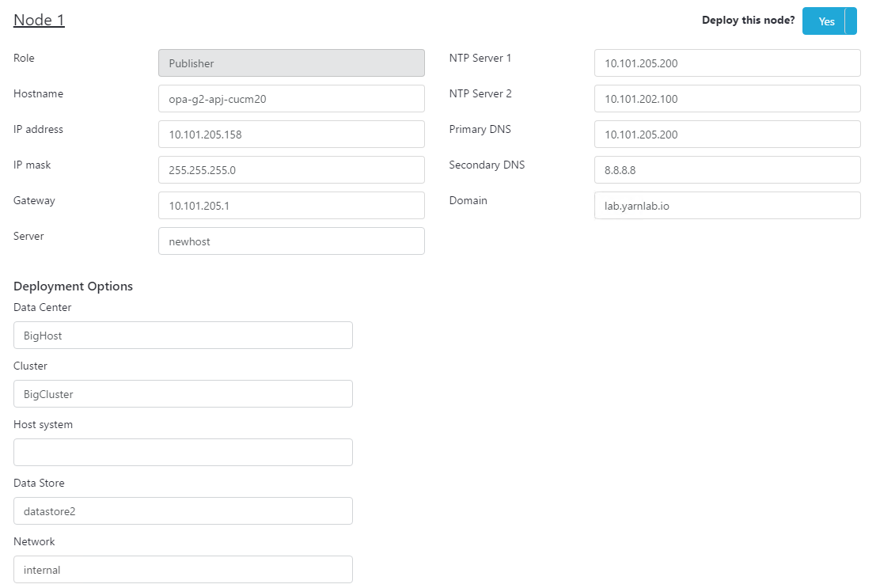Click the IP address label
Image resolution: width=880 pixels, height=588 pixels.
pos(38,129)
